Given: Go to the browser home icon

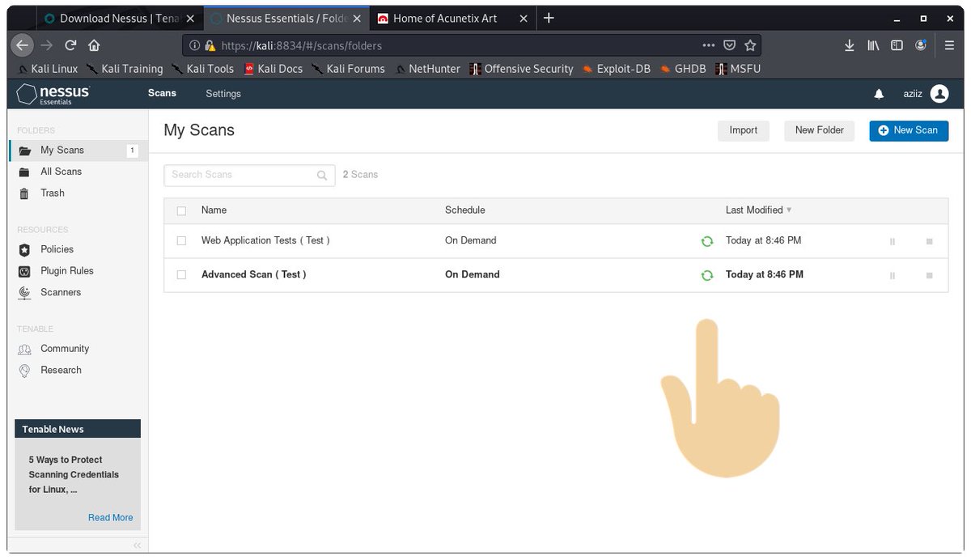Looking at the screenshot, I should (94, 45).
